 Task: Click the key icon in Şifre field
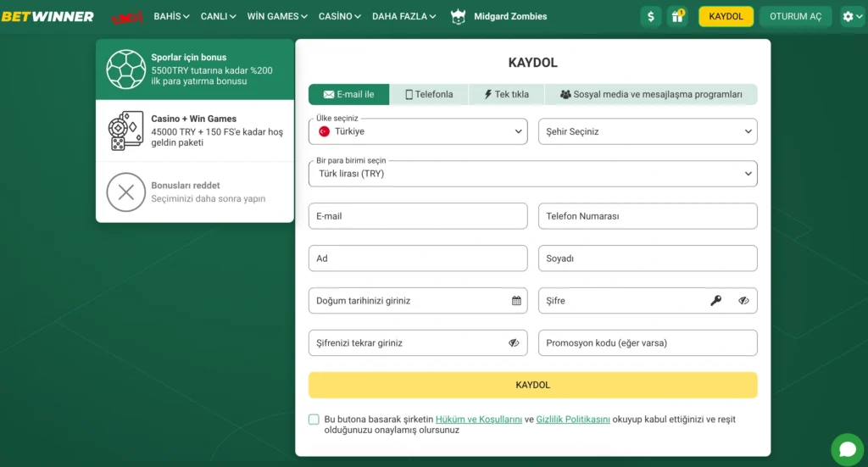(716, 301)
